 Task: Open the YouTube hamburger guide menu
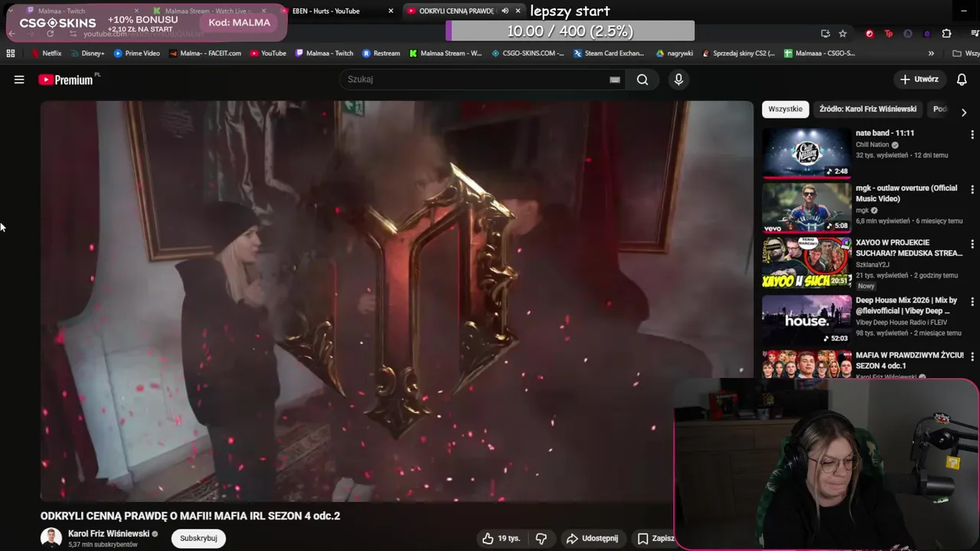coord(19,80)
